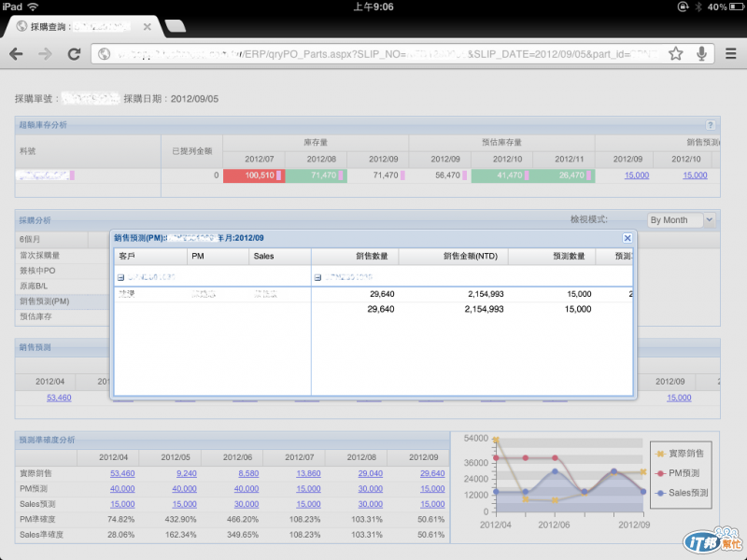Click the green 71,470 cell for 2012/08
This screenshot has height=560, width=747.
tap(316, 175)
